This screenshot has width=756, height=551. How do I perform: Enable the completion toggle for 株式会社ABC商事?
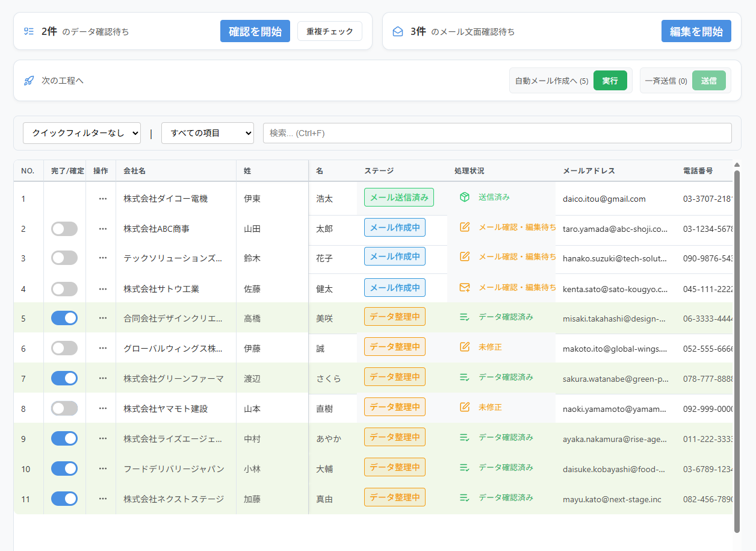tap(64, 229)
